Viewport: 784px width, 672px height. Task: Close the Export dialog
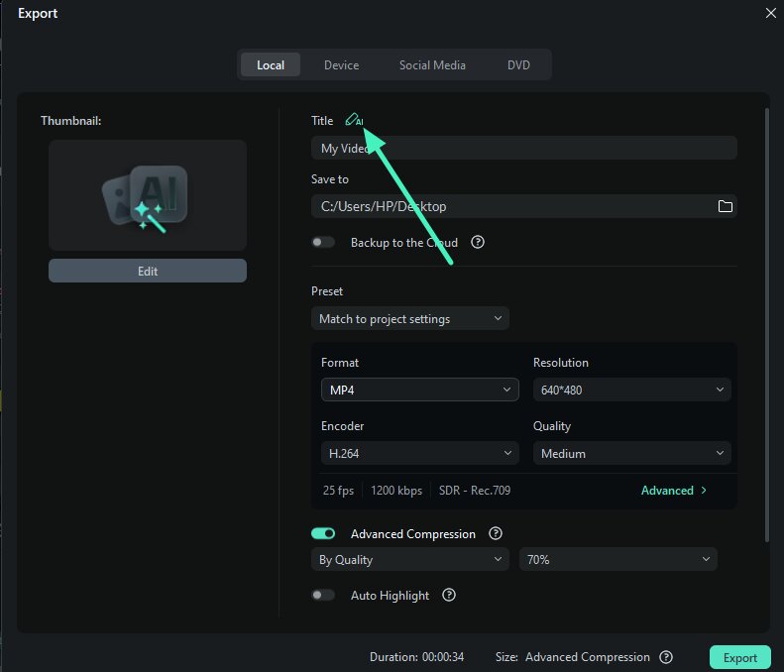coord(770,13)
